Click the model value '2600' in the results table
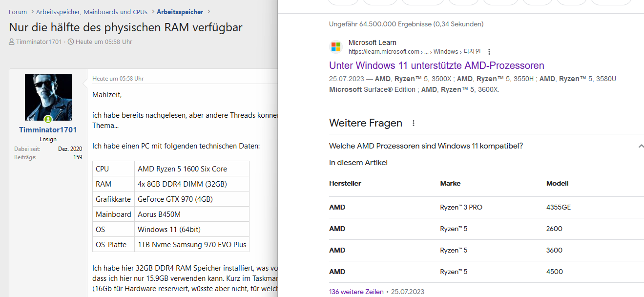Image resolution: width=644 pixels, height=297 pixels. coord(555,229)
